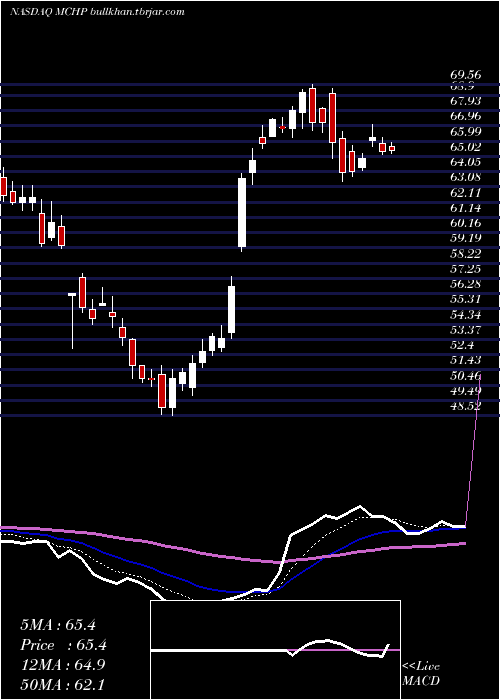Click the 52.4 price axis label

point(462,345)
